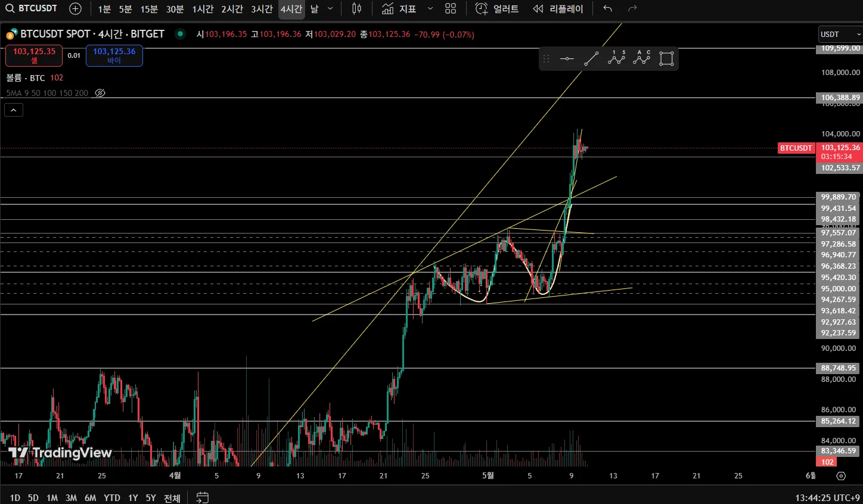Open the chart settings hexagon icon

(x=841, y=475)
